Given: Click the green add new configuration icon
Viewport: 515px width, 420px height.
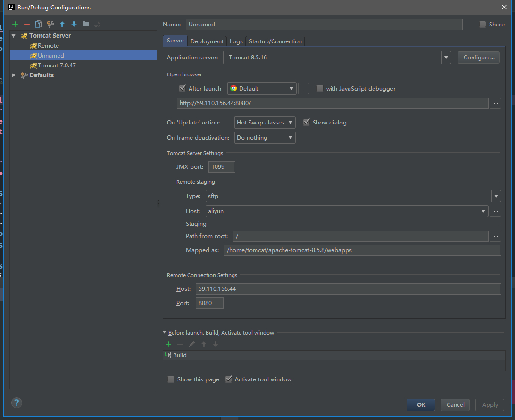Looking at the screenshot, I should tap(15, 24).
